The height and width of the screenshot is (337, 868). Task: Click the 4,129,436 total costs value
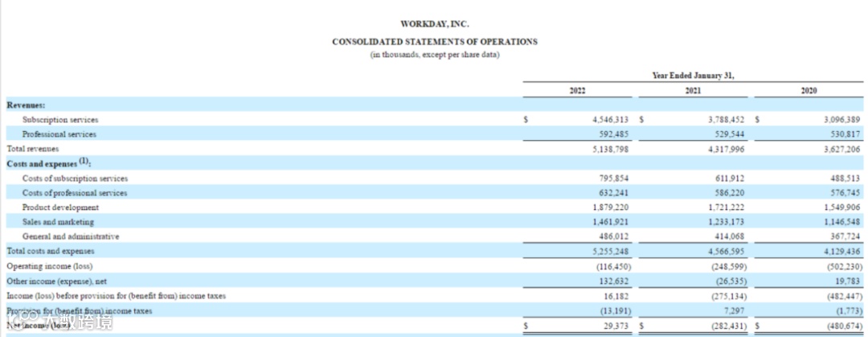842,252
